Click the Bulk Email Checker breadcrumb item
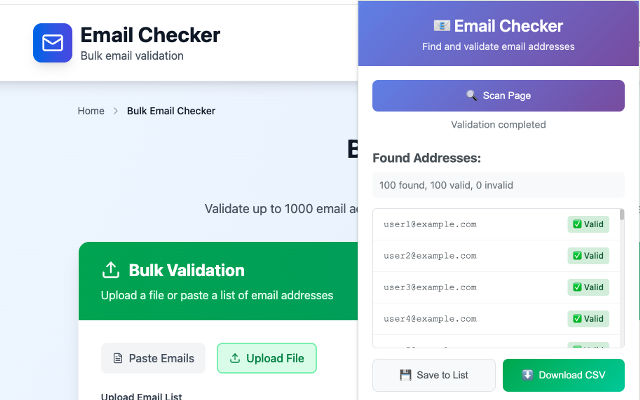 click(x=171, y=111)
